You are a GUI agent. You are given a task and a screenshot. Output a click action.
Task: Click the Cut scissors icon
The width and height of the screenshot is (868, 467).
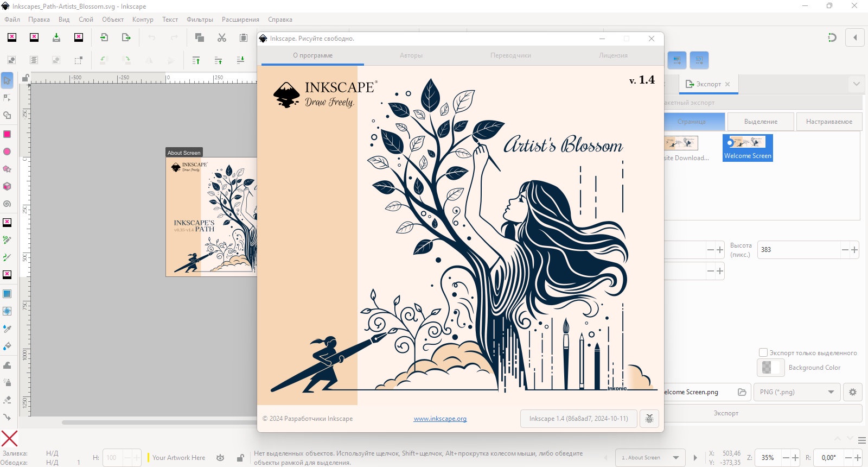click(x=222, y=37)
